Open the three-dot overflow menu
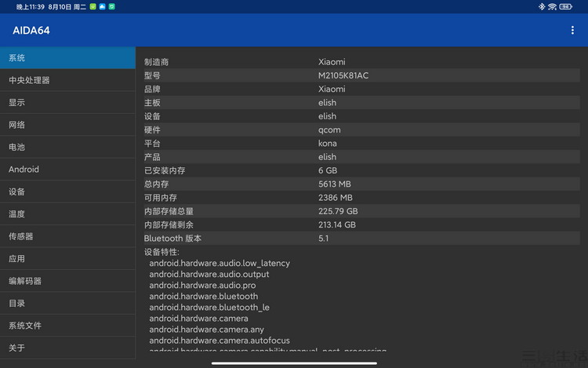This screenshot has width=588, height=368. point(573,30)
